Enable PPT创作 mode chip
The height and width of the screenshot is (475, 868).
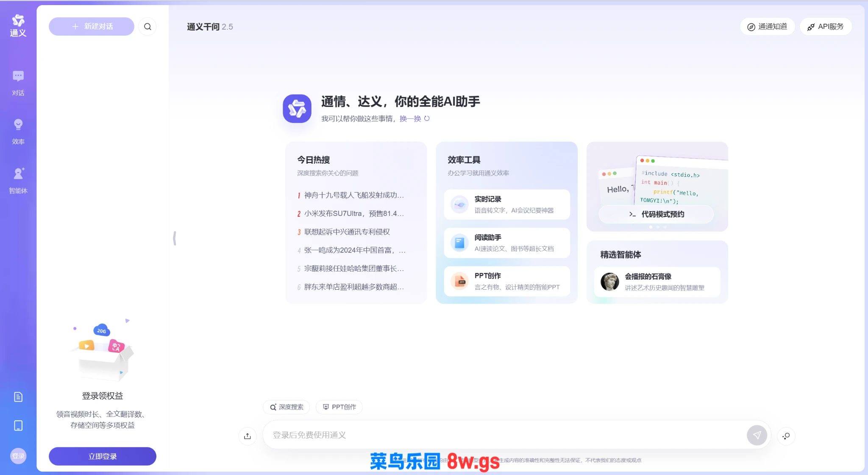(339, 407)
